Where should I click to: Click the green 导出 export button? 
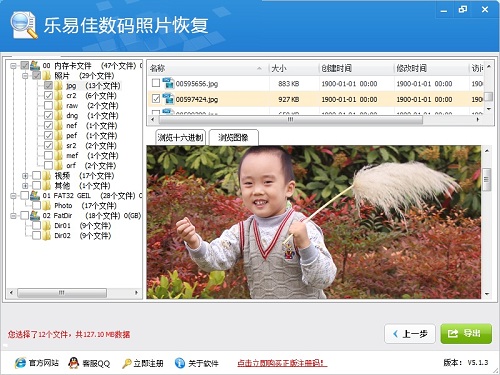tap(466, 333)
